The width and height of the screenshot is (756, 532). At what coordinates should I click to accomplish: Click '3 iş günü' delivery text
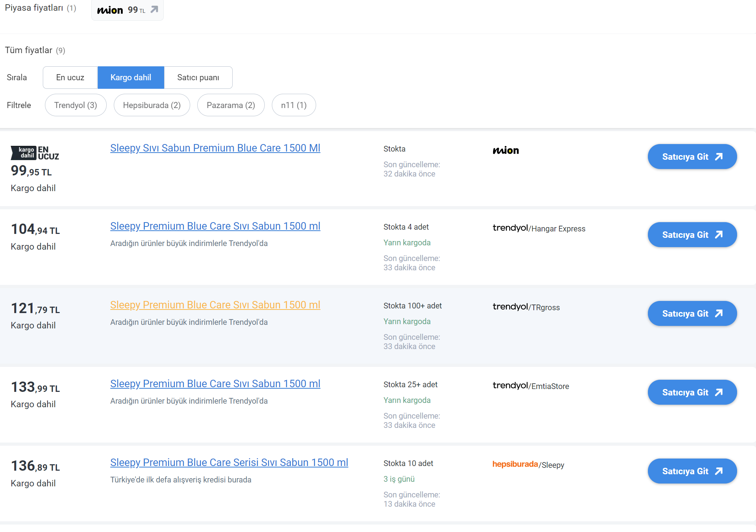click(399, 479)
